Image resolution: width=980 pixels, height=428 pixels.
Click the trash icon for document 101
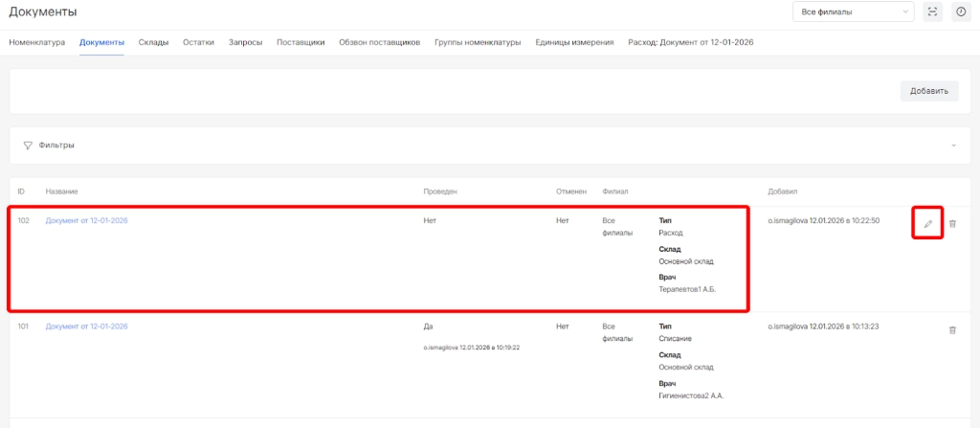tap(951, 329)
